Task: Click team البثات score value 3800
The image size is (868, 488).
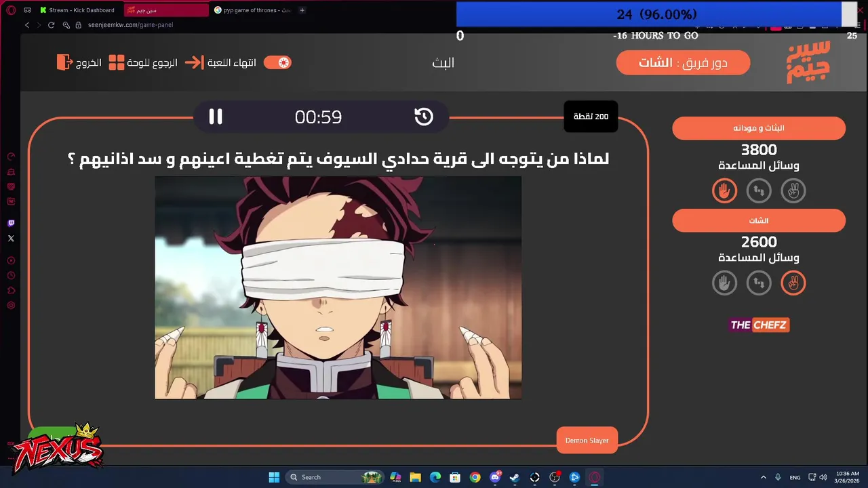Action: (759, 150)
